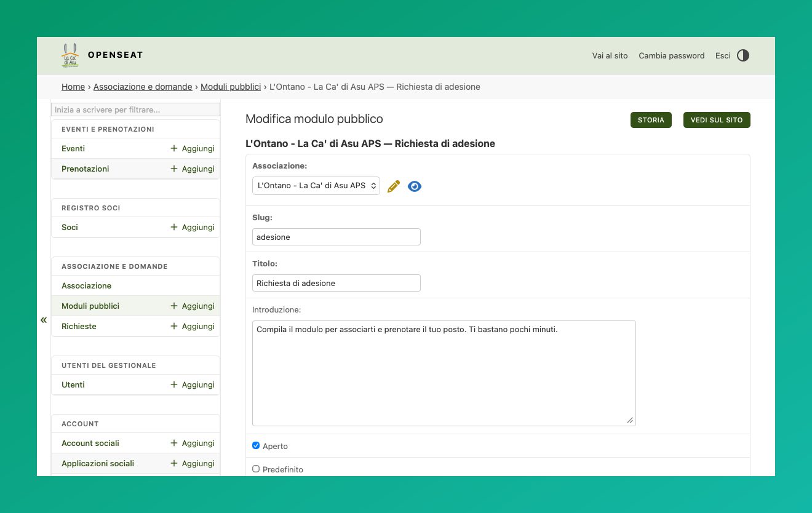Image resolution: width=812 pixels, height=513 pixels.
Task: Add a new Richieste entry
Action: (192, 326)
